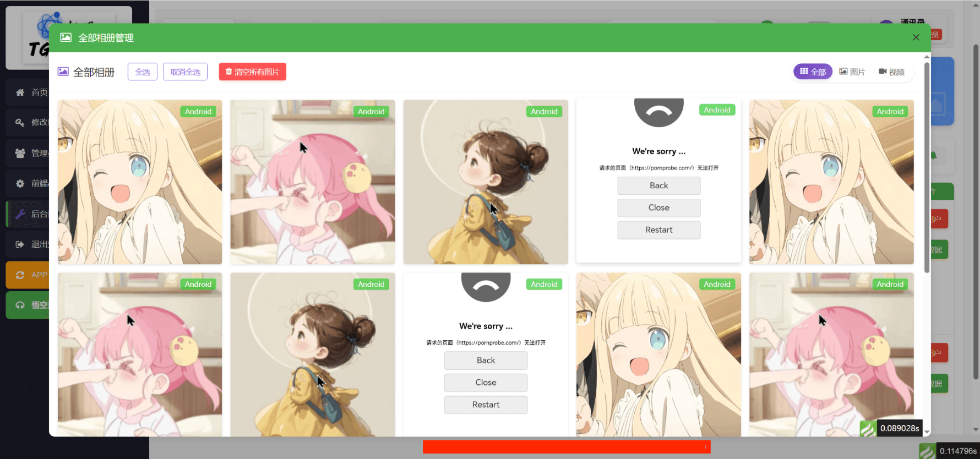Close the 全部相册管理 dialog

pyautogui.click(x=916, y=38)
